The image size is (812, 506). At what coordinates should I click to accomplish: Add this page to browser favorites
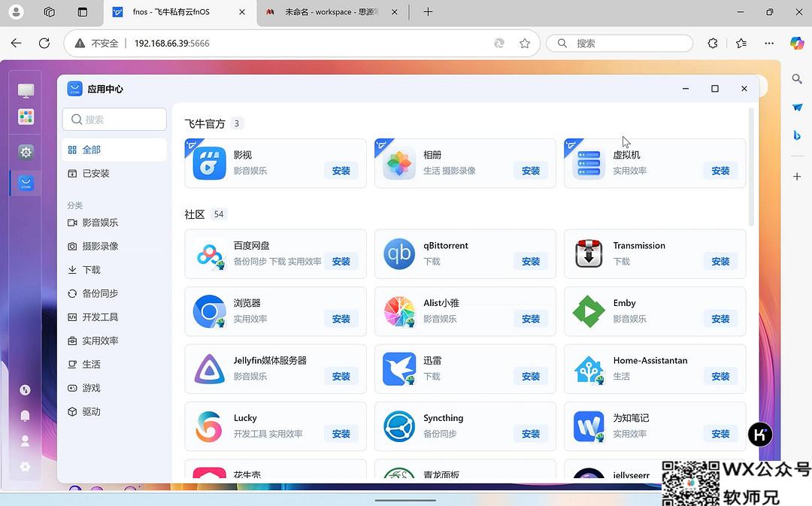pyautogui.click(x=525, y=44)
